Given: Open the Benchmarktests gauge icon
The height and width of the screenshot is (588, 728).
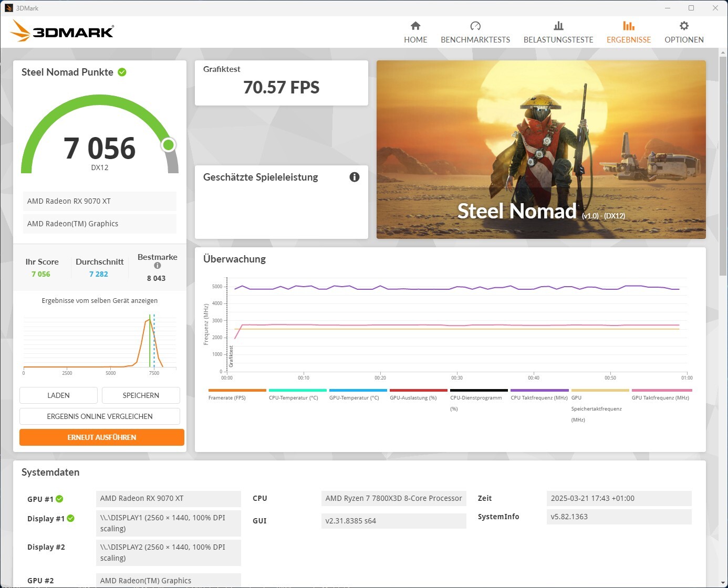Looking at the screenshot, I should (x=475, y=26).
